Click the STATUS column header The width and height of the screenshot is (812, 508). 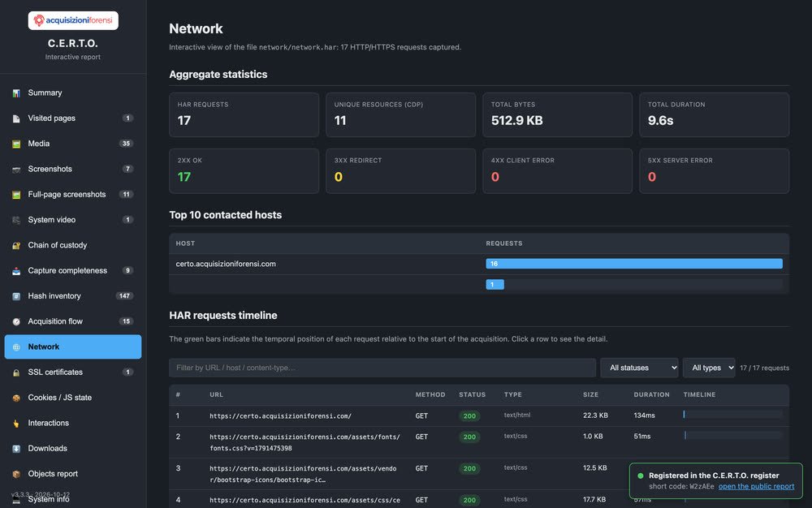tap(473, 394)
